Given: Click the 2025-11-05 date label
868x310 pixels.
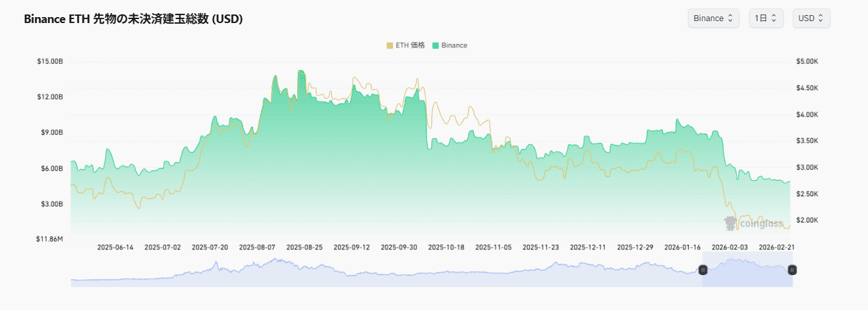Looking at the screenshot, I should pyautogui.click(x=493, y=247).
